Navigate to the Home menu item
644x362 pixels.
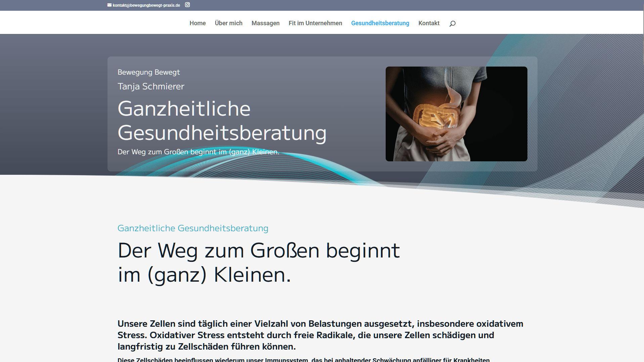(x=198, y=23)
